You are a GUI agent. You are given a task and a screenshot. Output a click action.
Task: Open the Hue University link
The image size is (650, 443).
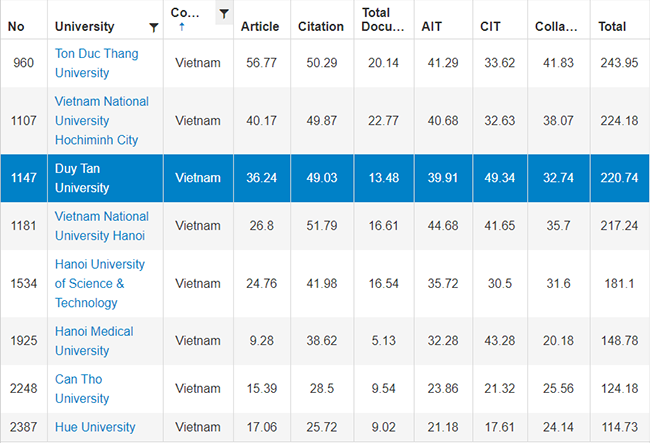tap(95, 427)
